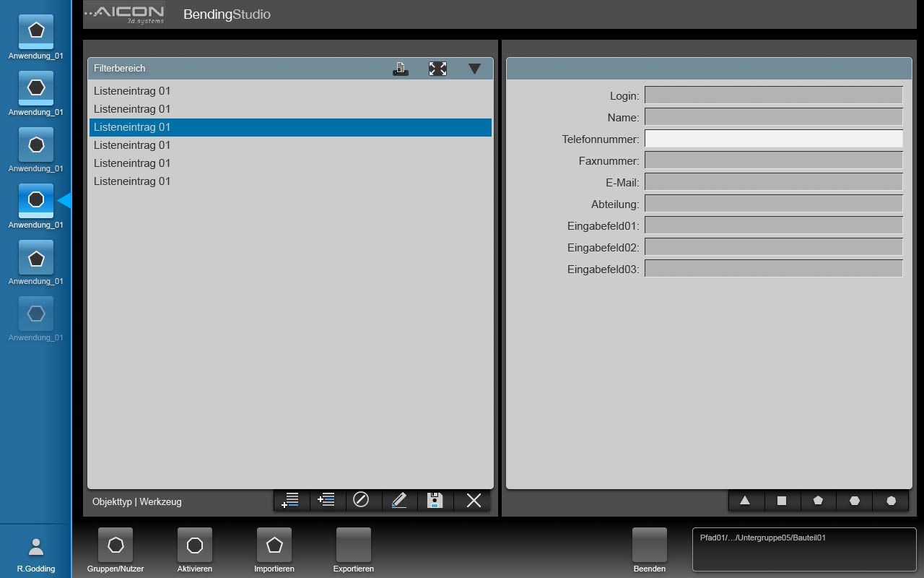Expand the Filterbereich dropdown triangle

coord(474,69)
